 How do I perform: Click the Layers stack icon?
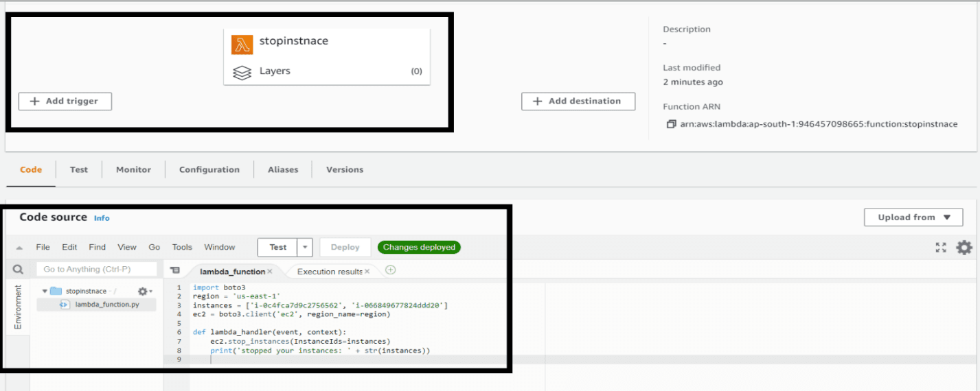[x=242, y=72]
